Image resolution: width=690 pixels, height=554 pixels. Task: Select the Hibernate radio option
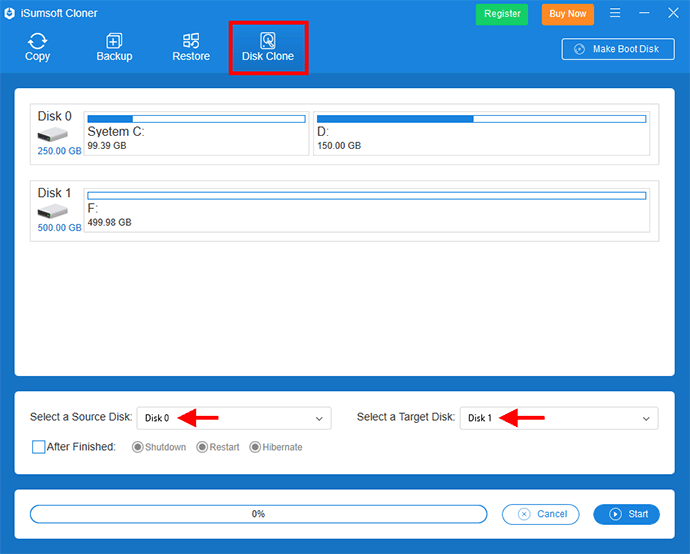(276, 447)
